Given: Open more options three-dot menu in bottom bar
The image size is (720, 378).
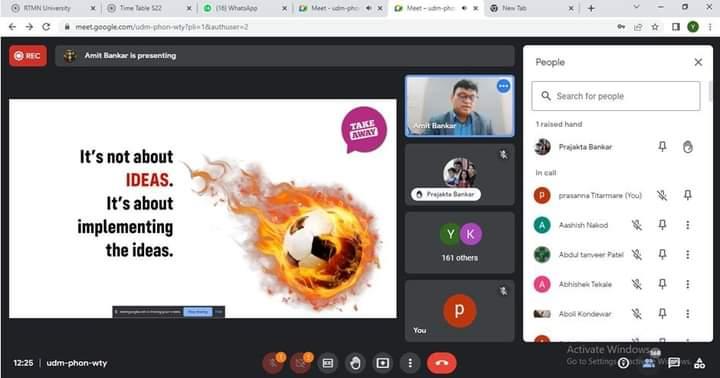Looking at the screenshot, I should click(410, 363).
